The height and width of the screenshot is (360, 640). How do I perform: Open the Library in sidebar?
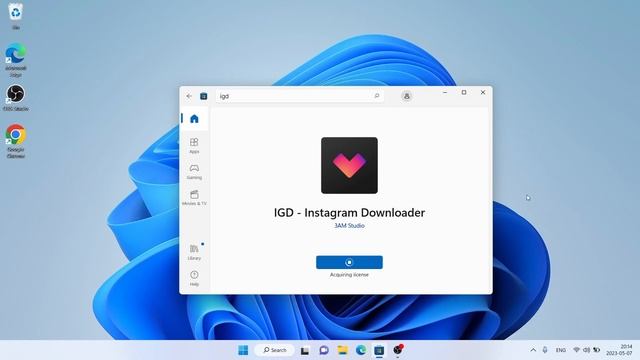[x=194, y=252]
